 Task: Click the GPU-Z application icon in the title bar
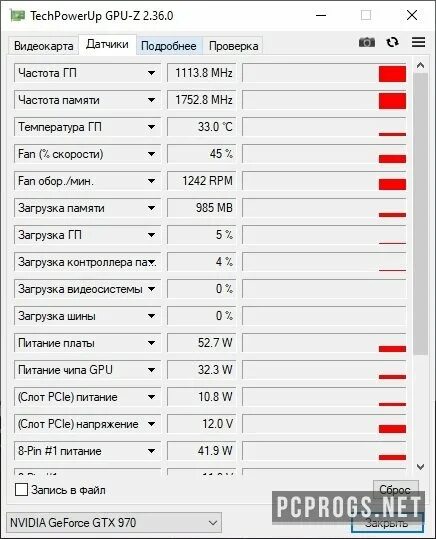(x=17, y=15)
